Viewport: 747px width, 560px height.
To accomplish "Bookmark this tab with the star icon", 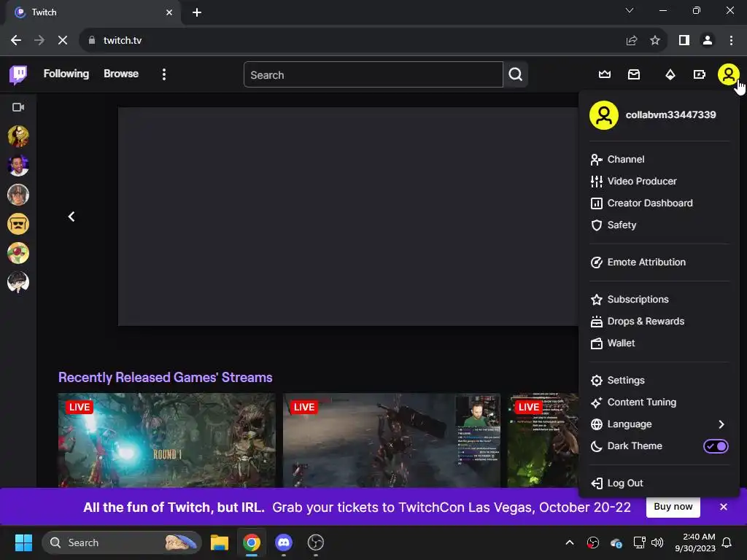I will click(655, 41).
